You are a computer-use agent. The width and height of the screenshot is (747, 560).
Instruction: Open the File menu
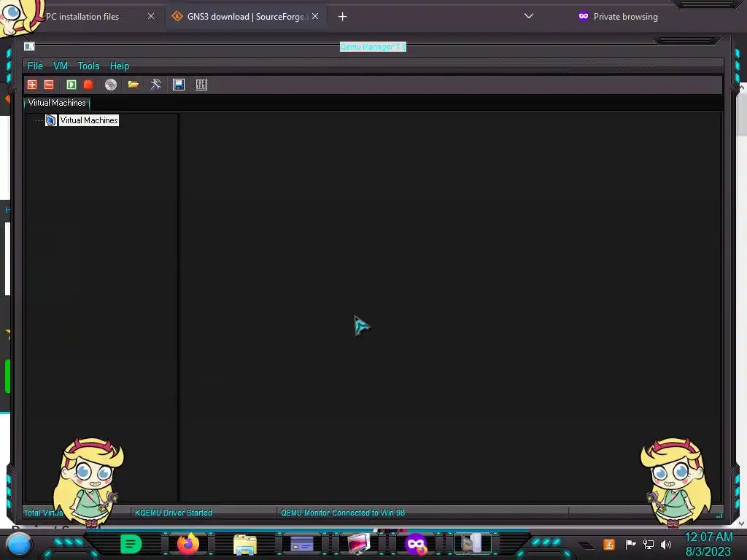point(35,66)
